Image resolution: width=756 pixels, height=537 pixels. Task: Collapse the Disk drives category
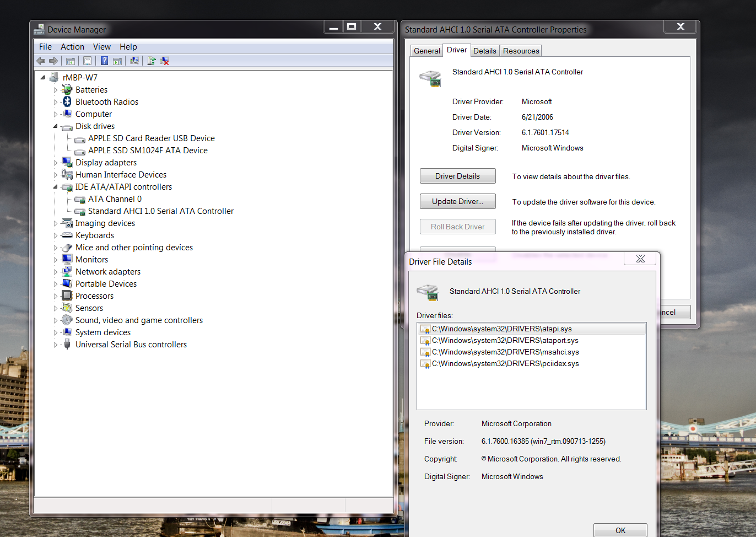[56, 126]
